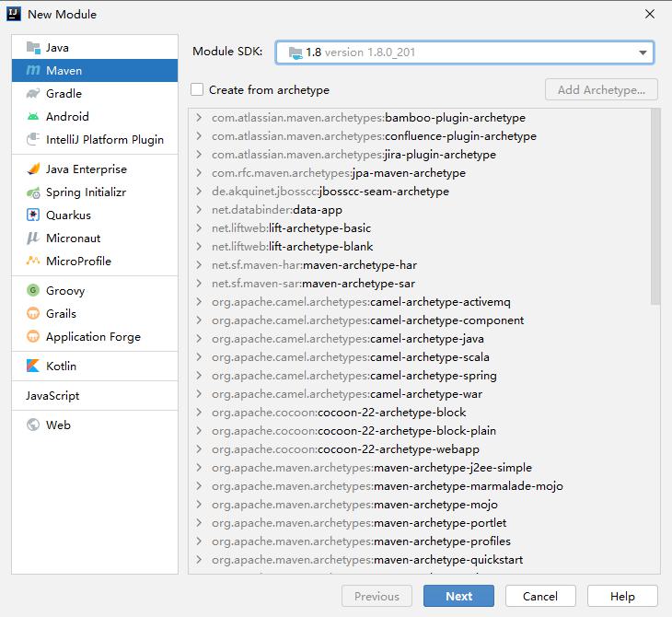Screen dimensions: 672x617
Task: Select maven-archetype-har row
Action: (x=420, y=265)
